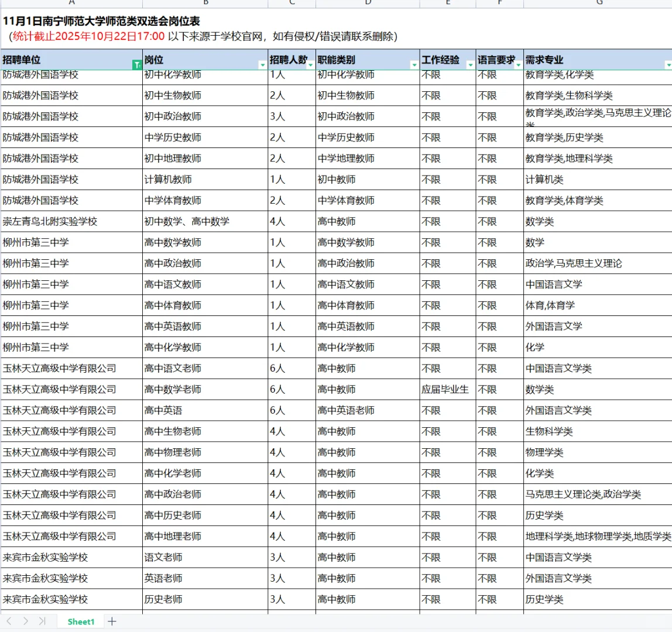Select the 高中地理老师 cell
The image size is (672, 632).
[x=205, y=537]
